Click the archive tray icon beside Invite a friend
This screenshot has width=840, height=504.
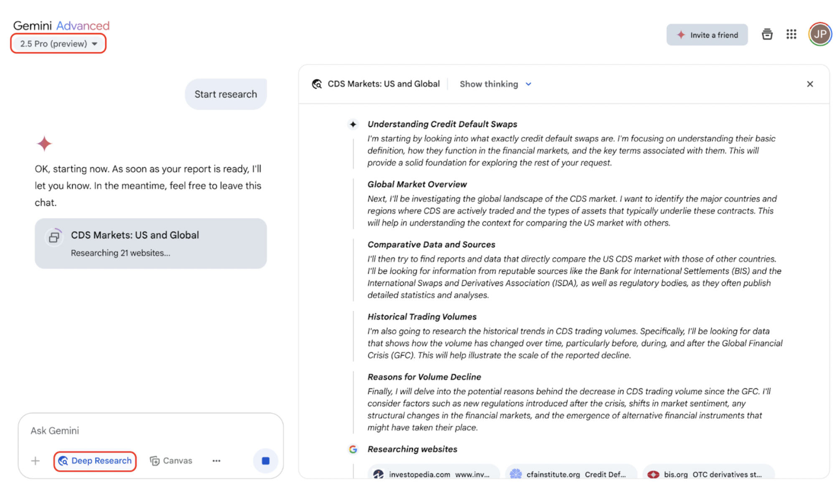coord(767,34)
